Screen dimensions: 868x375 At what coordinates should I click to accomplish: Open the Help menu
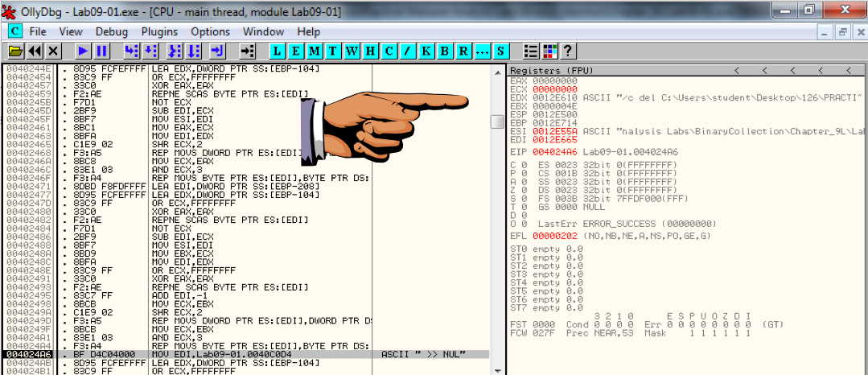click(x=308, y=31)
